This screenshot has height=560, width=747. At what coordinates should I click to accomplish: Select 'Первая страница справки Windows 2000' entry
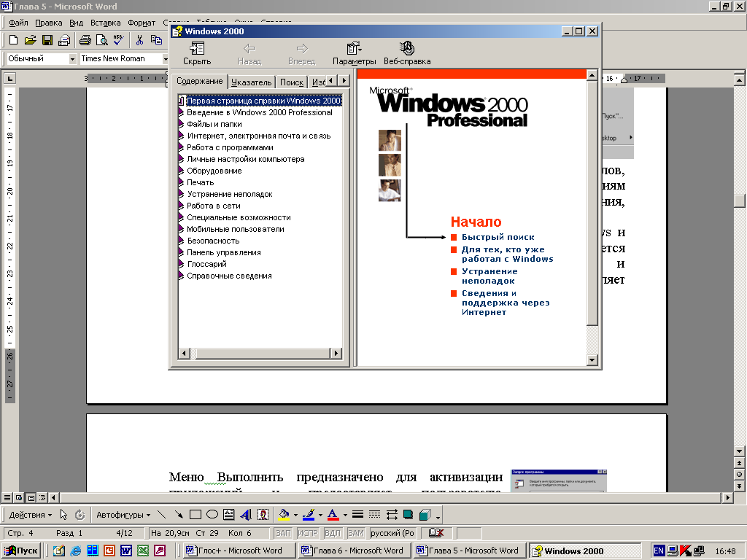[263, 101]
